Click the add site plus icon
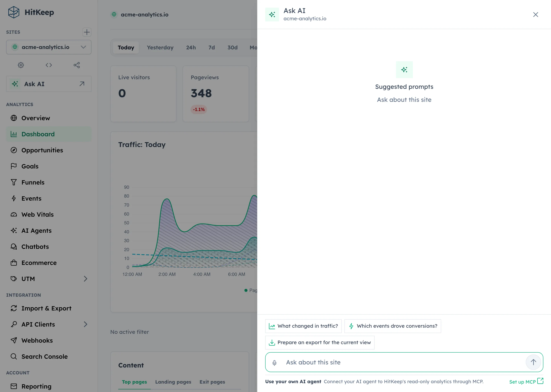Viewport: 551px width, 392px height. click(x=87, y=32)
